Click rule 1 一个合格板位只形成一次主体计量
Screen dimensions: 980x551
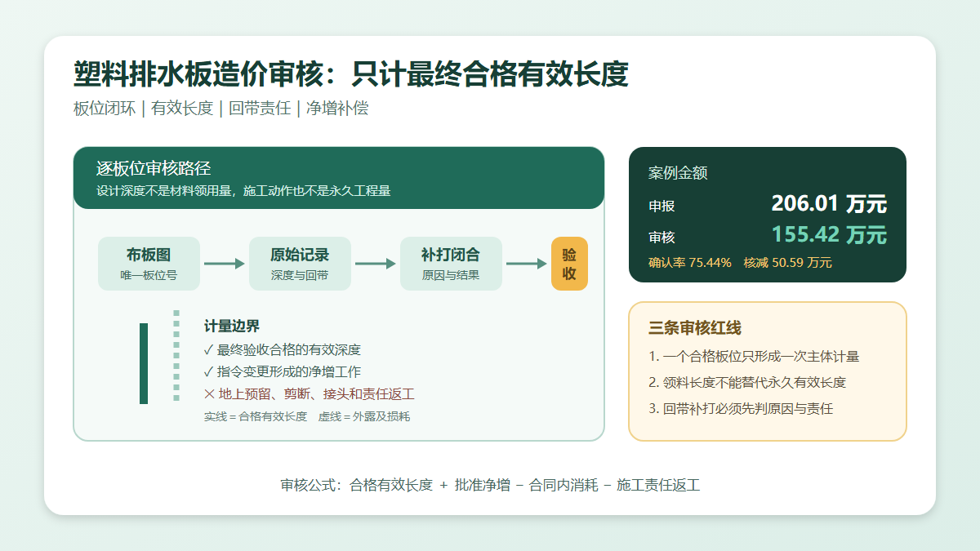click(754, 357)
